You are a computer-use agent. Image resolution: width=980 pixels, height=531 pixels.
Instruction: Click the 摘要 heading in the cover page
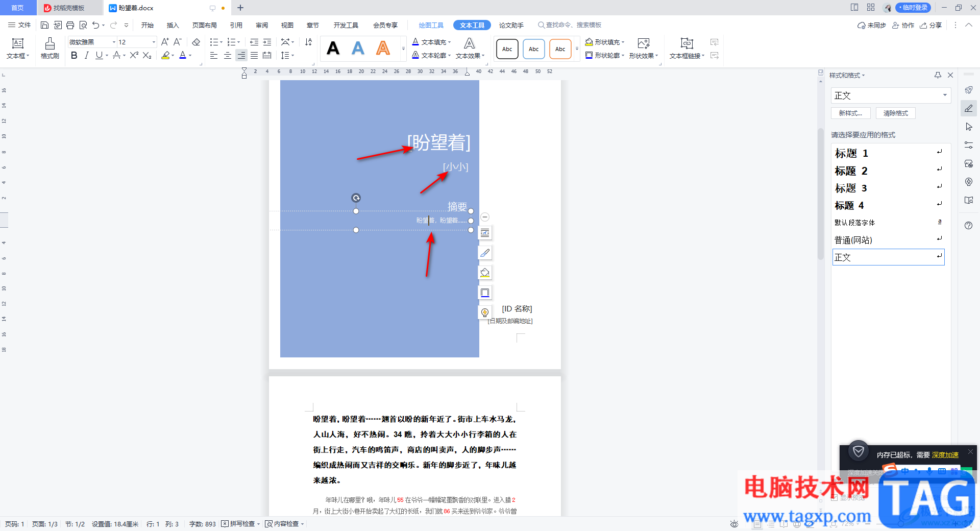click(x=457, y=207)
